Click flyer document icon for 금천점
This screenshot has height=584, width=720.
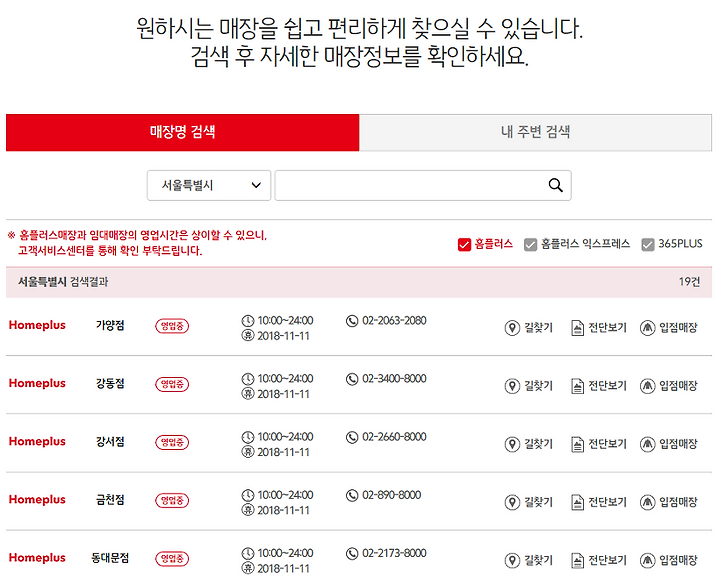click(x=577, y=502)
